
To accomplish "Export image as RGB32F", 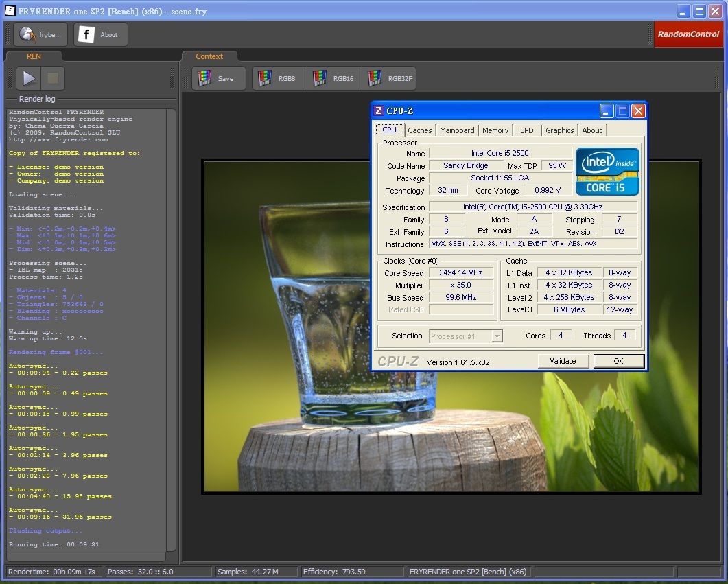I will pyautogui.click(x=389, y=78).
